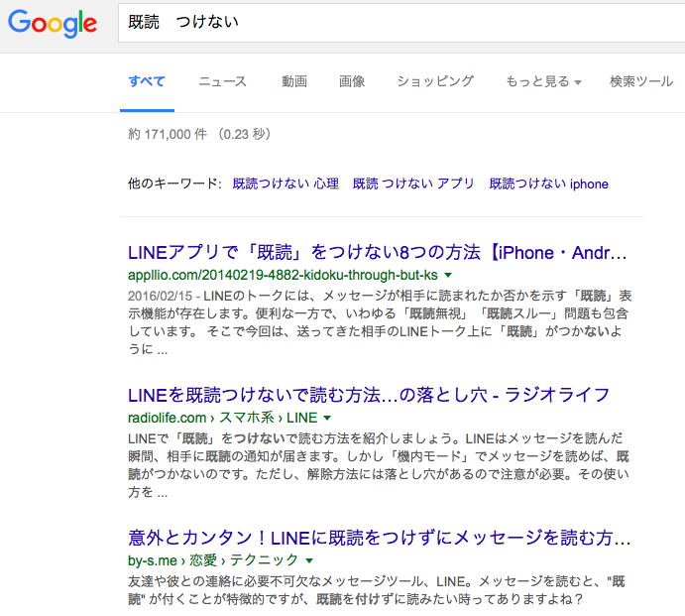Click the search box containing 既読 つけない
The height and width of the screenshot is (616, 685).
(x=401, y=22)
